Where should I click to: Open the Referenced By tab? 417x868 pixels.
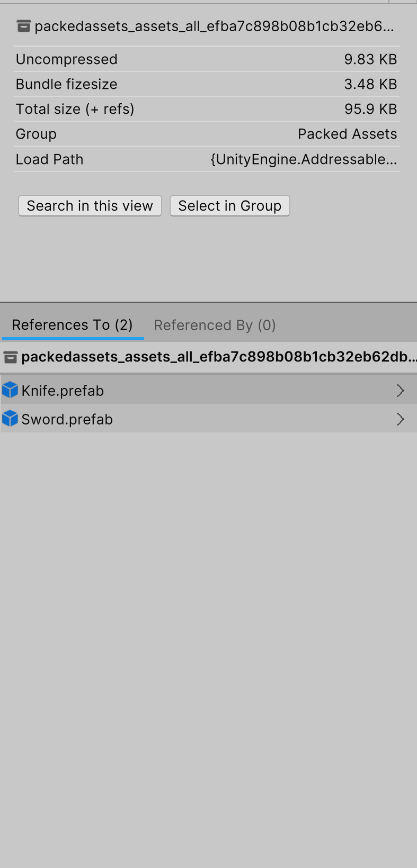point(215,325)
